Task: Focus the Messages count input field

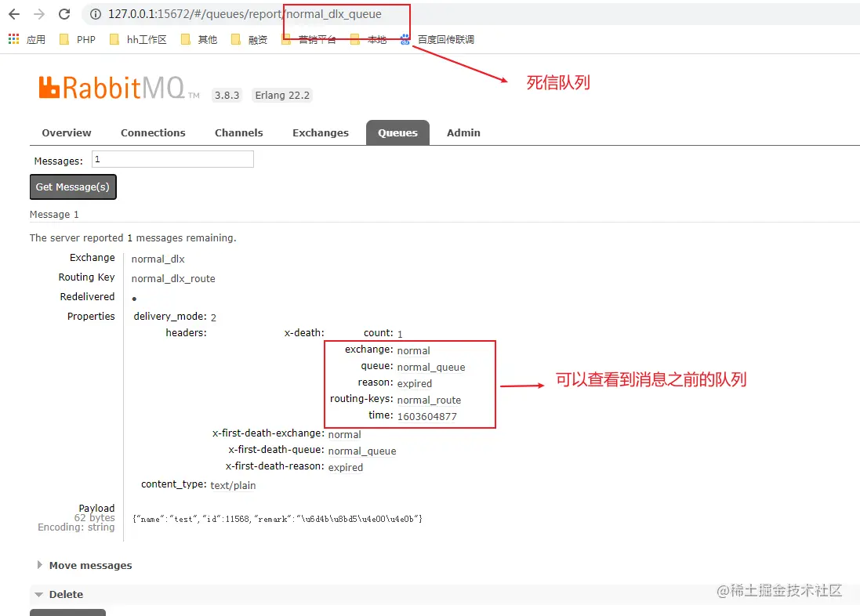Action: tap(172, 159)
